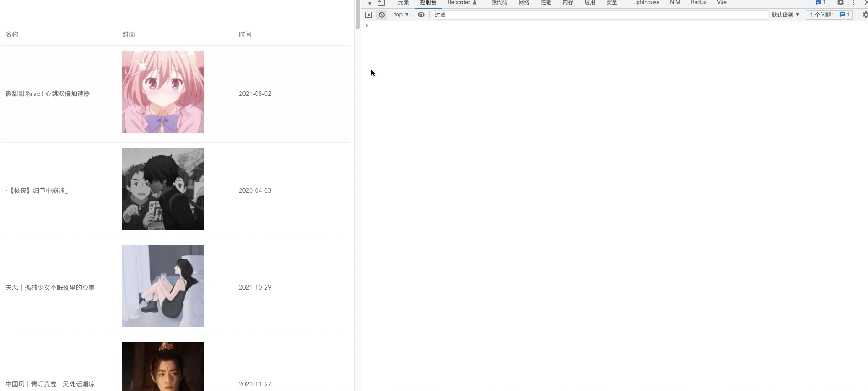Show the console sidebar panel icon
Viewport: 868px width, 391px height.
click(369, 15)
